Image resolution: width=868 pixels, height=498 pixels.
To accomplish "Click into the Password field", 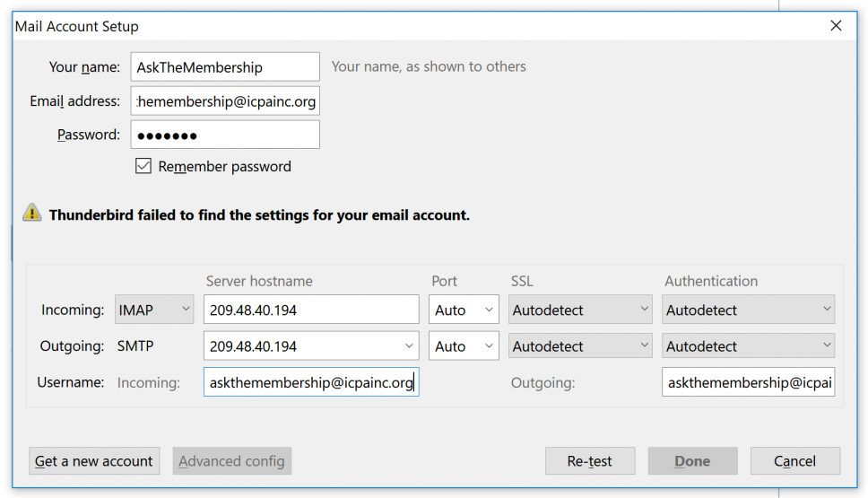I will point(225,135).
